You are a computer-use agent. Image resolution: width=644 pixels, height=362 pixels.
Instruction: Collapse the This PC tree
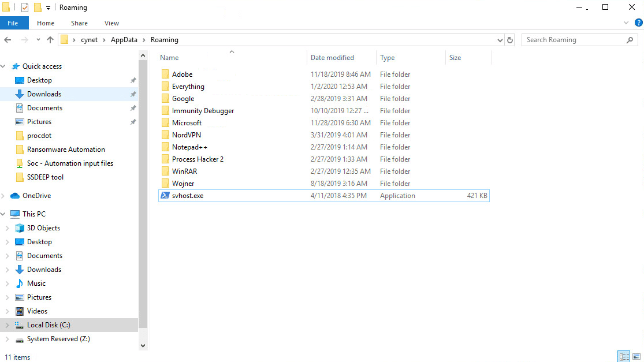coord(3,214)
